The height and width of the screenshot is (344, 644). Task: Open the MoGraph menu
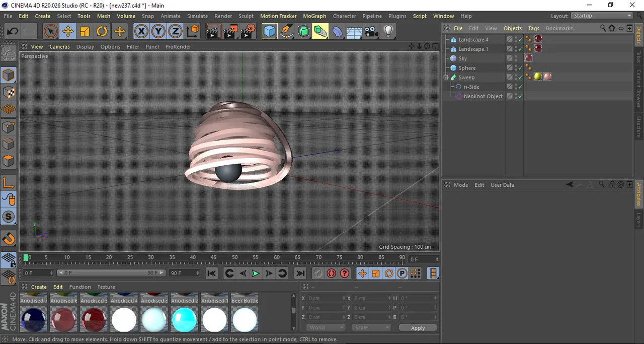tap(314, 16)
